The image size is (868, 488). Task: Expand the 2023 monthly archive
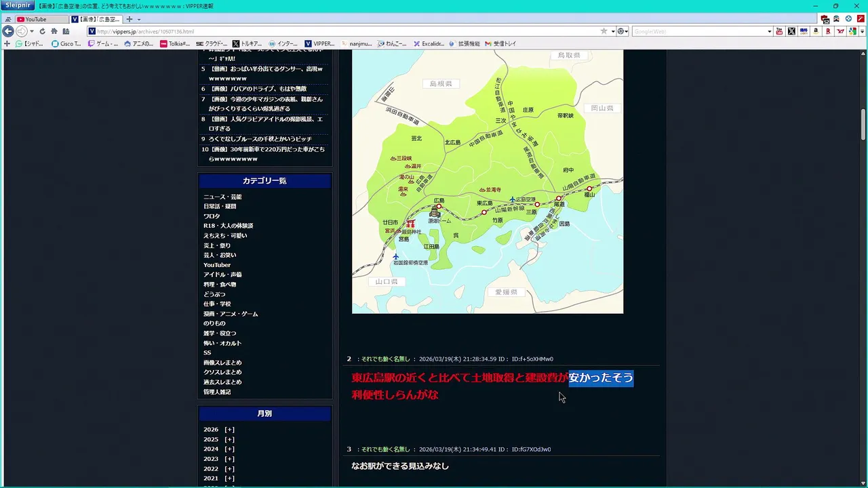click(230, 459)
